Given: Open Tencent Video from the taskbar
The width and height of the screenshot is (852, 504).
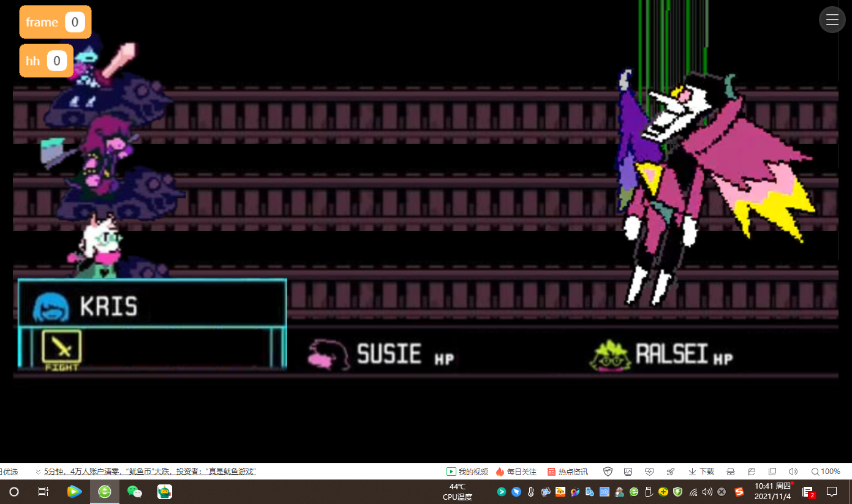Looking at the screenshot, I should click(74, 492).
